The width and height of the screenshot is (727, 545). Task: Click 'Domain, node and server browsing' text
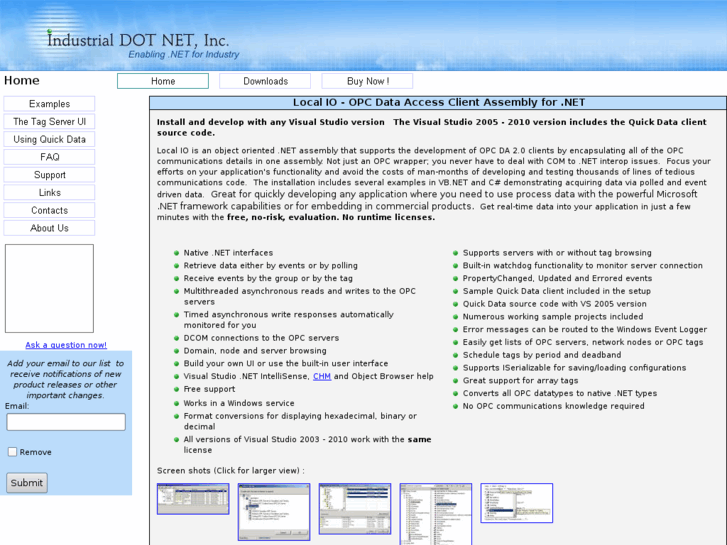tap(255, 351)
